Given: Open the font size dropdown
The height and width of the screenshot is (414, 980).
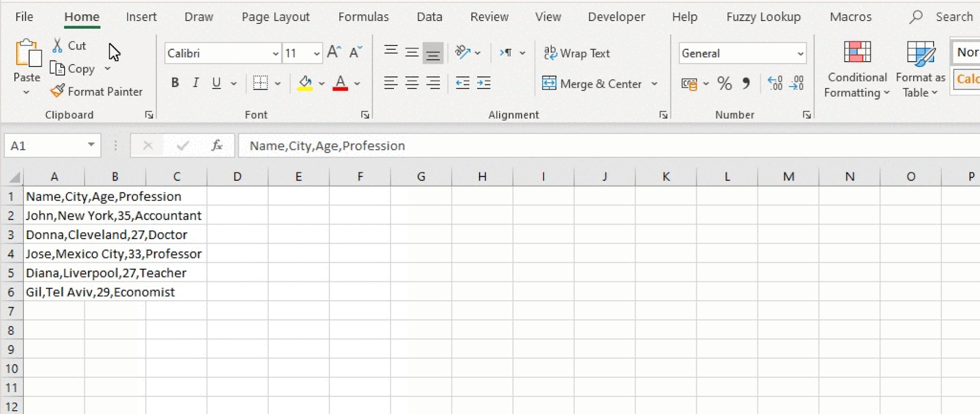Looking at the screenshot, I should tap(317, 54).
